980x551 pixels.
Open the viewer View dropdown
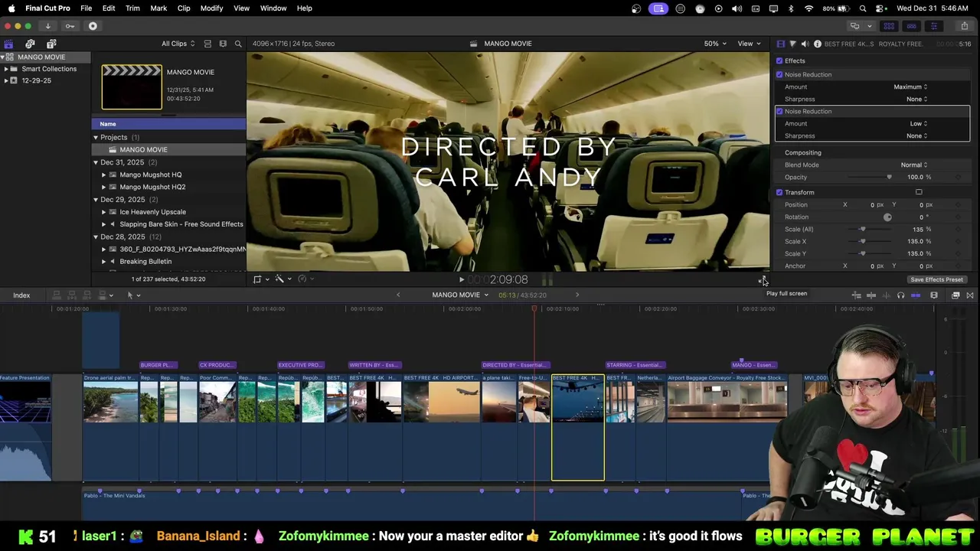point(748,44)
